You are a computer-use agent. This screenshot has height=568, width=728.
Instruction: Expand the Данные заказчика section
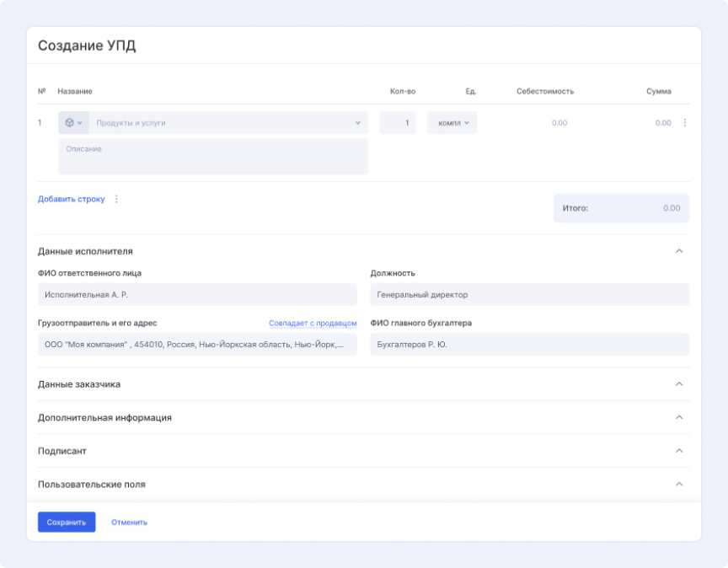click(x=679, y=384)
